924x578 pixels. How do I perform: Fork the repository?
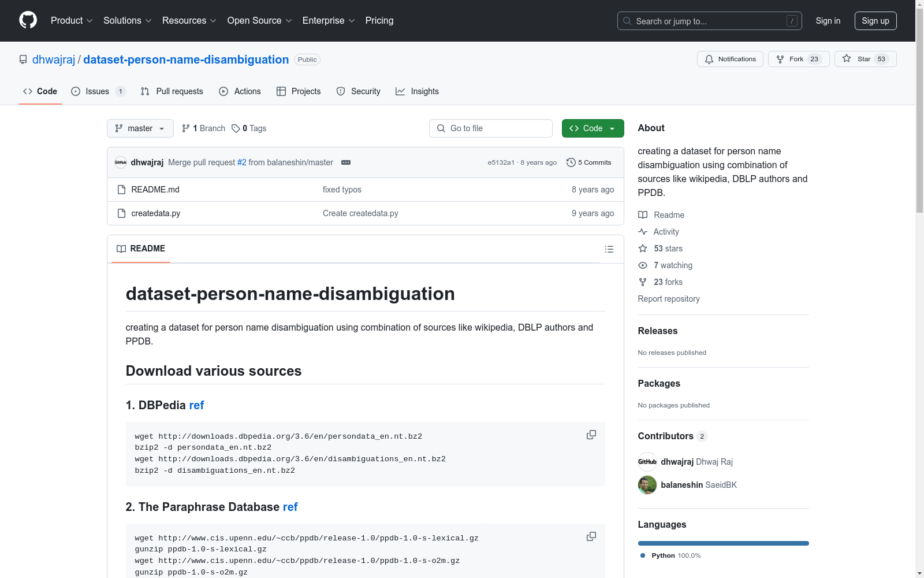click(x=799, y=59)
